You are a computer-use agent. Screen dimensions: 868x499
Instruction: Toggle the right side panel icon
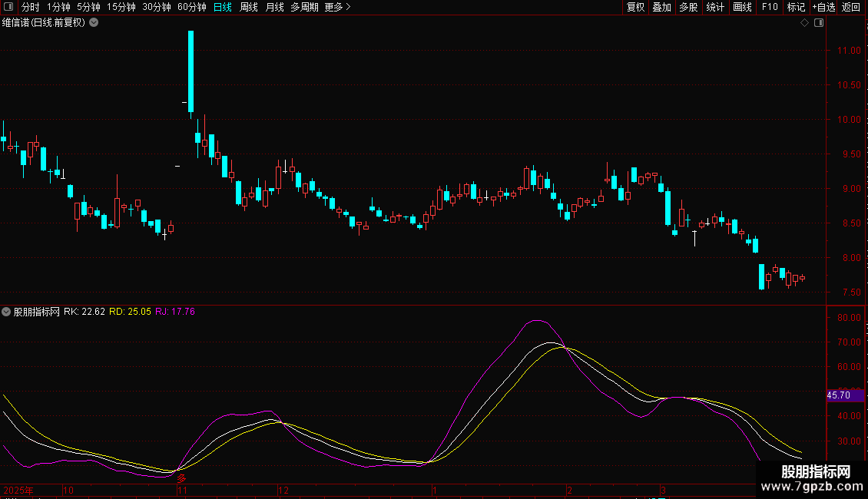tap(819, 23)
